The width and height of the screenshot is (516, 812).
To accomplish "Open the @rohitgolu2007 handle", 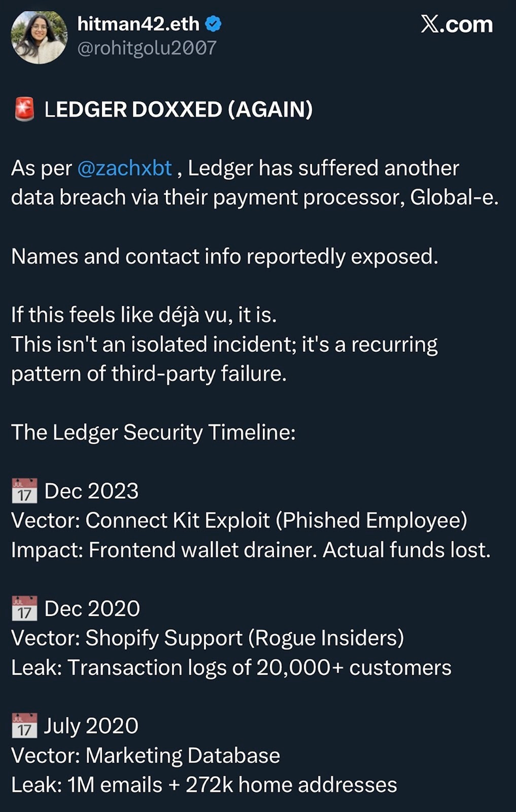I will [x=147, y=47].
